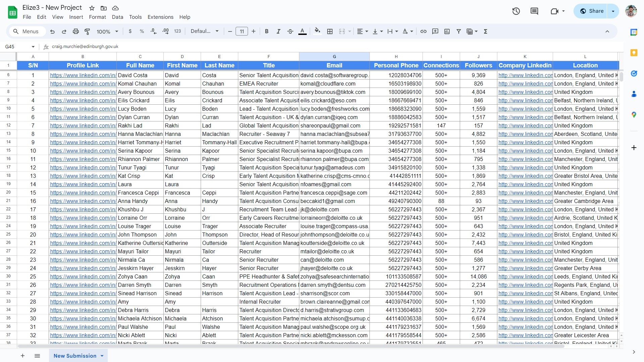Increase decimal places
Screen dimensions: 644x362
(165, 32)
